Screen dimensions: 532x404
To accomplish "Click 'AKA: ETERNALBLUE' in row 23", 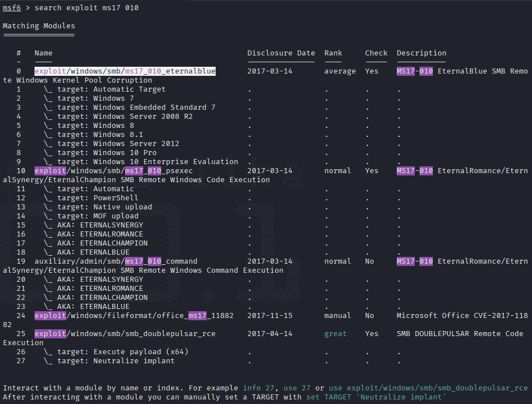I will pyautogui.click(x=93, y=306).
